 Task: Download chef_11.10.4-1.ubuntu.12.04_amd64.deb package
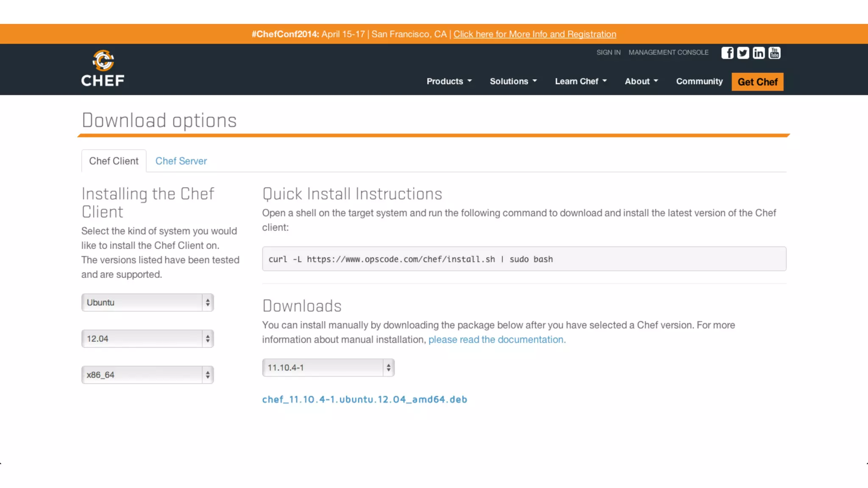pos(364,399)
